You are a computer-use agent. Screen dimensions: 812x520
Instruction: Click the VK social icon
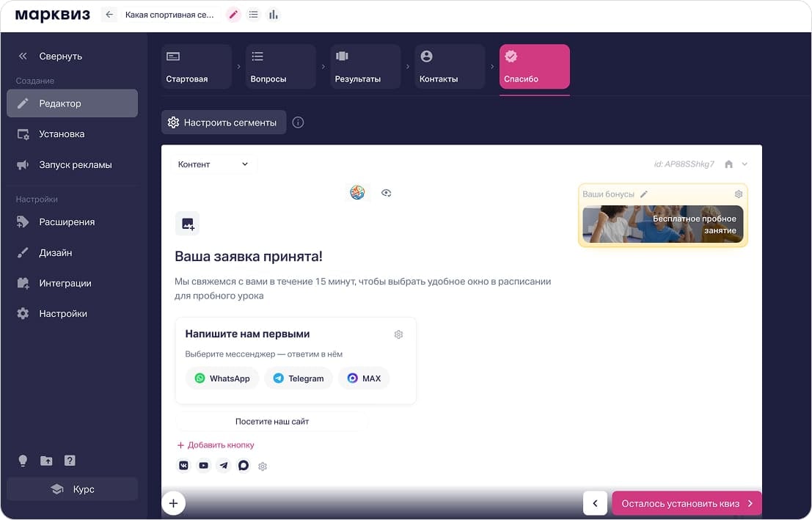184,466
